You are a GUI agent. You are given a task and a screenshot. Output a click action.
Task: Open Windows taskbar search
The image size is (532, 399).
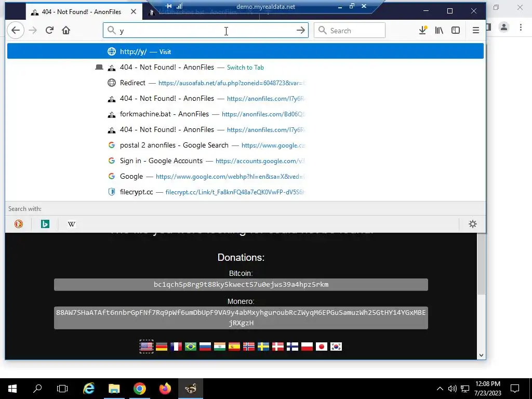pos(37,389)
